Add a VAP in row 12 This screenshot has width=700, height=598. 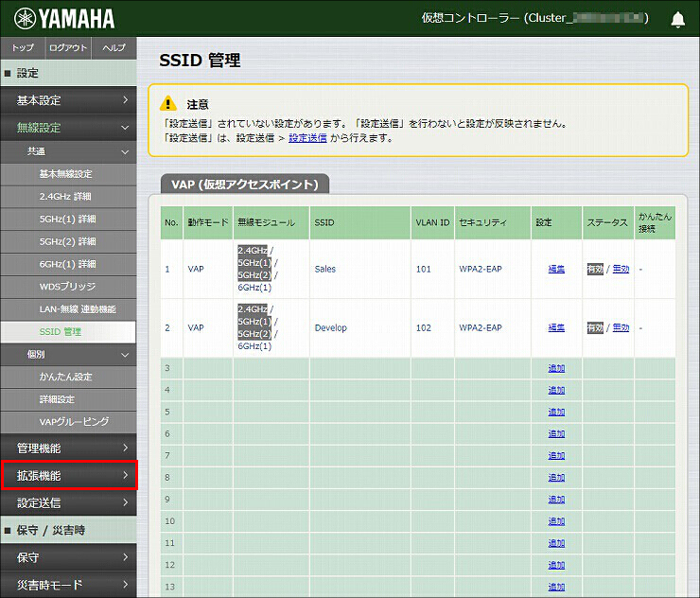click(556, 566)
